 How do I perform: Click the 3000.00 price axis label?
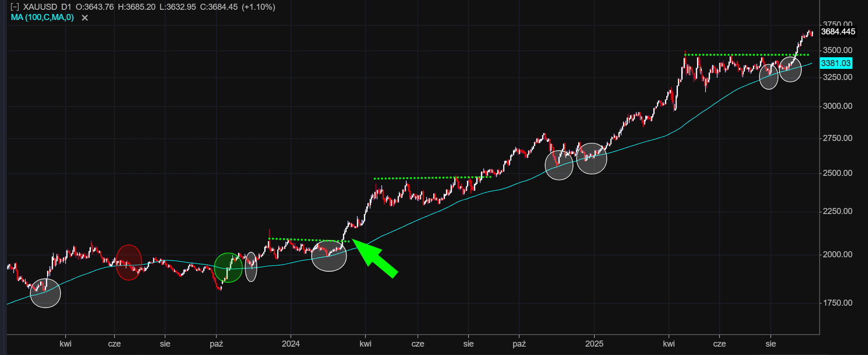coord(837,106)
